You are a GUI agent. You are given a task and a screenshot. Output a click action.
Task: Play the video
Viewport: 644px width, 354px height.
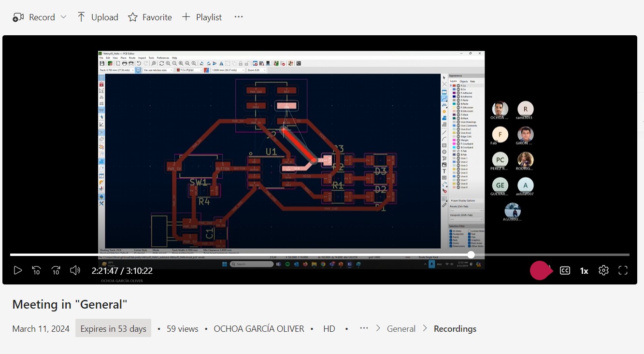[18, 270]
